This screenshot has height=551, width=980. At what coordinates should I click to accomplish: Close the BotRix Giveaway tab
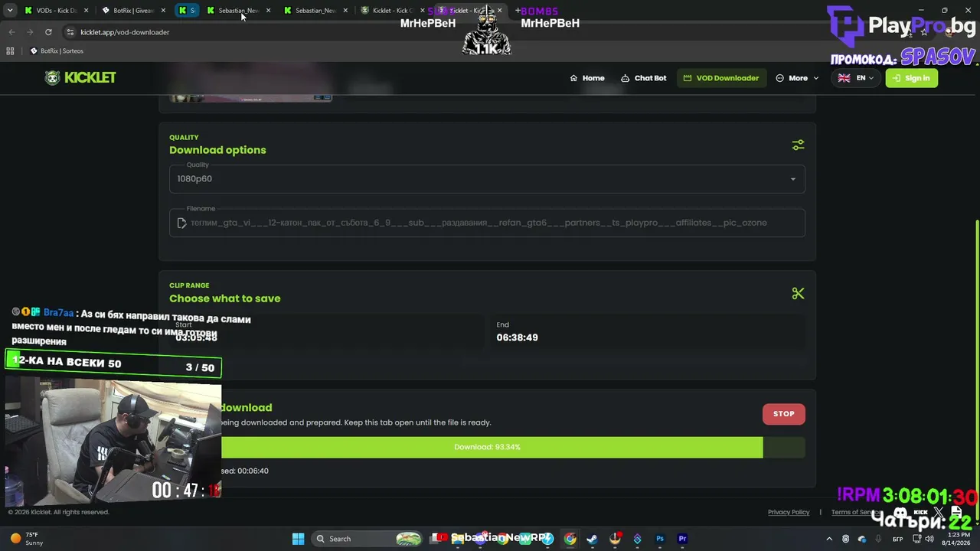(x=162, y=11)
